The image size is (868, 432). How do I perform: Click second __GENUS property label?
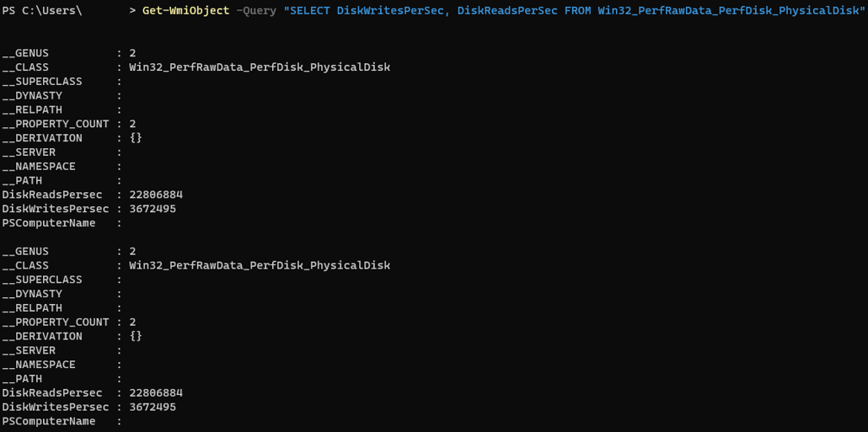coord(25,252)
